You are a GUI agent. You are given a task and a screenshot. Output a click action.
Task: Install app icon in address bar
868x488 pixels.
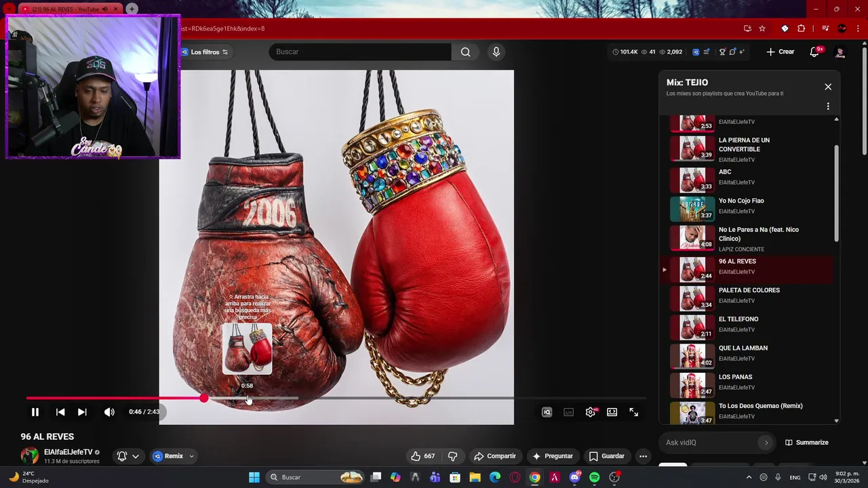point(747,28)
